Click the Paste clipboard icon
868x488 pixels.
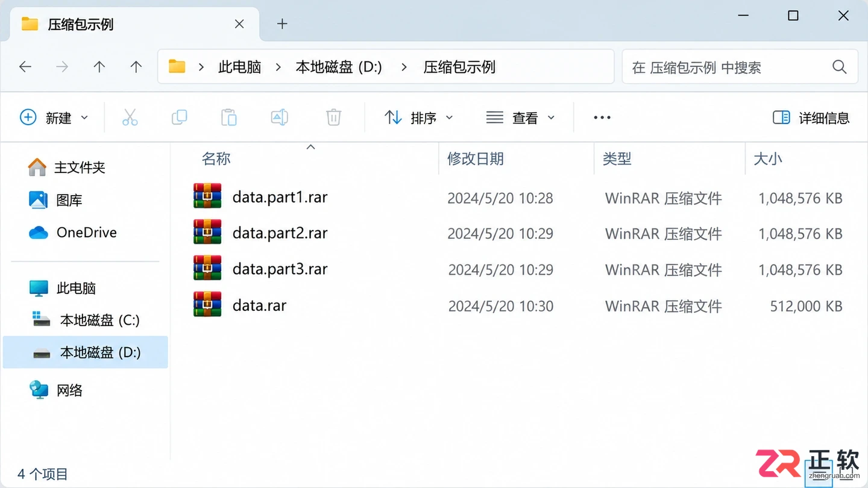[229, 117]
